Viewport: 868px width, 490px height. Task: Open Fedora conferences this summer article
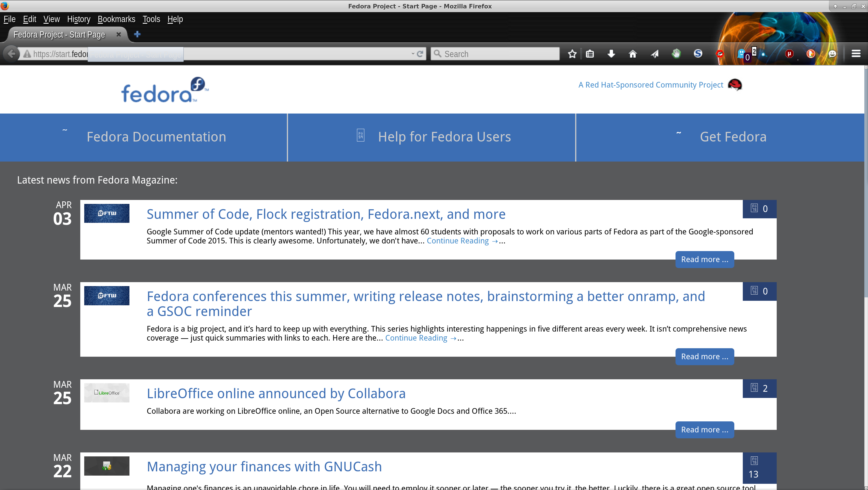tap(426, 304)
